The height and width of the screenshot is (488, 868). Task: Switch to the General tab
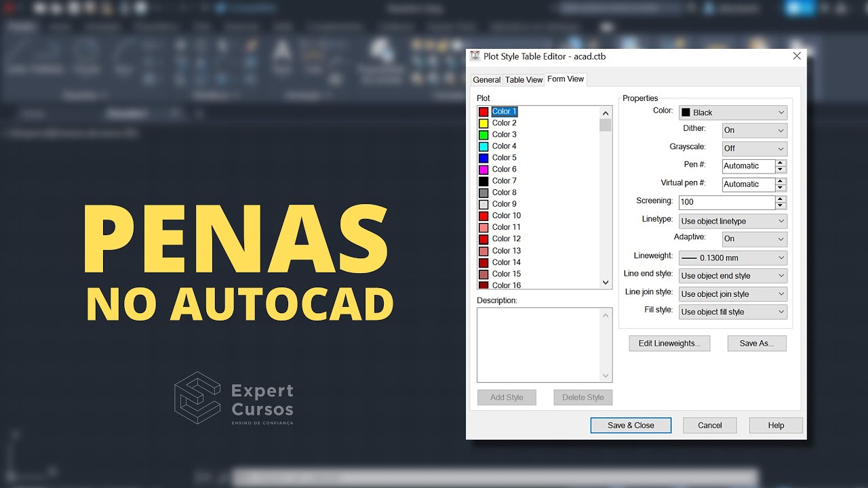click(486, 80)
